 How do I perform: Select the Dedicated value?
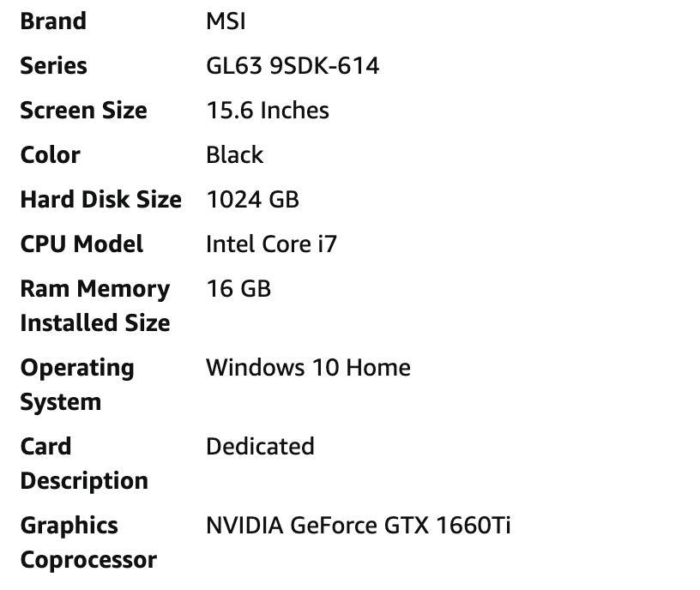(260, 446)
